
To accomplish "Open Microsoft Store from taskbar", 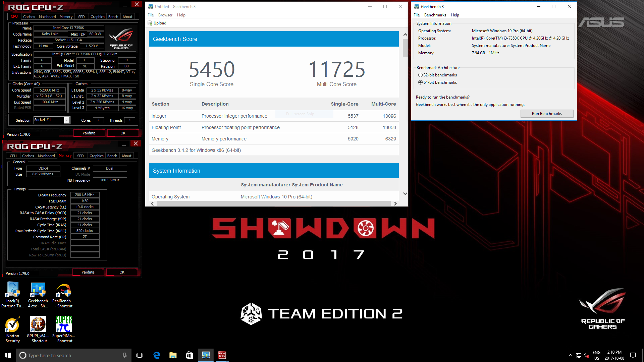I will point(190,355).
